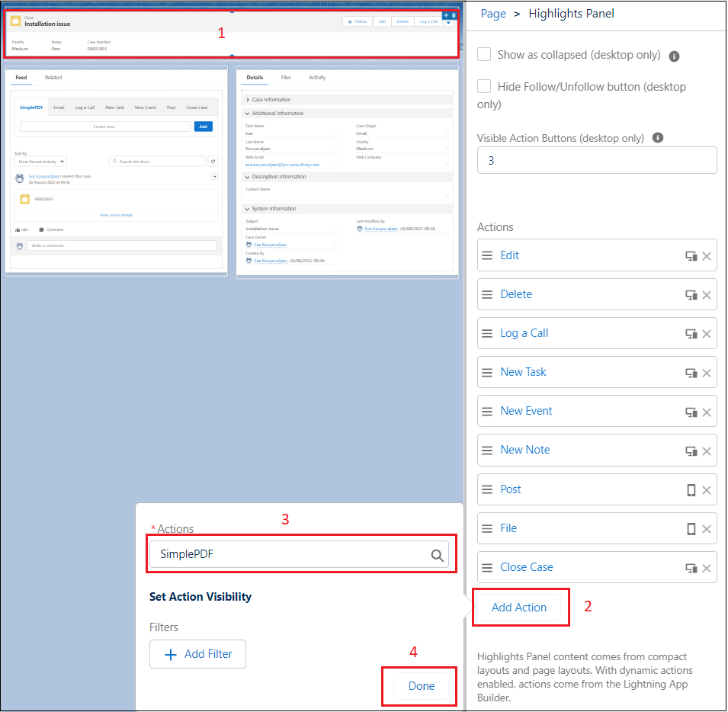
Task: Switch to the Related tab
Action: click(x=53, y=78)
